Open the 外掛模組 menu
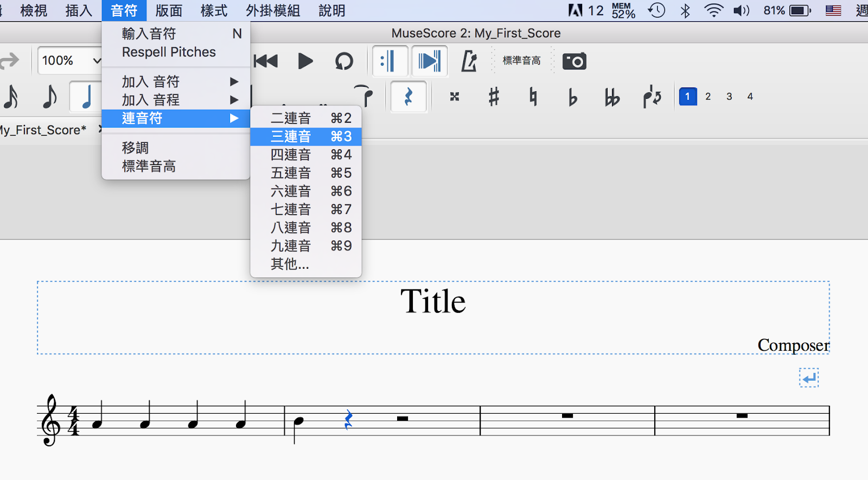868x480 pixels. pyautogui.click(x=273, y=10)
